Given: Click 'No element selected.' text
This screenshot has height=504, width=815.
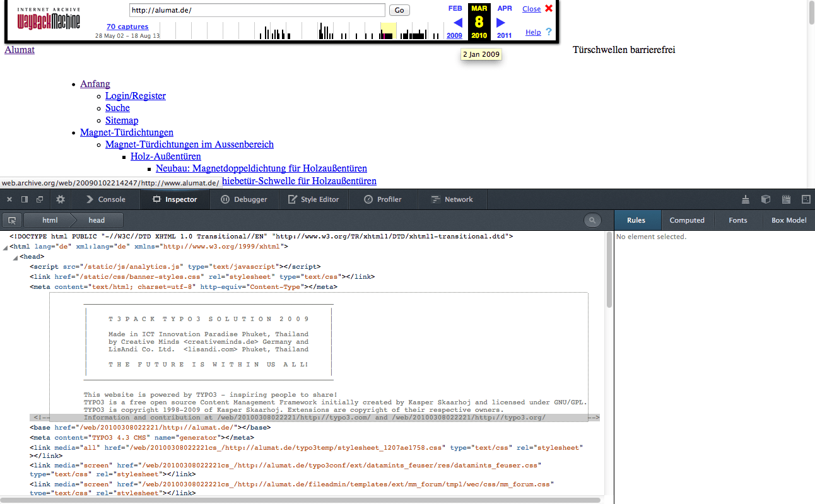Looking at the screenshot, I should click(651, 237).
